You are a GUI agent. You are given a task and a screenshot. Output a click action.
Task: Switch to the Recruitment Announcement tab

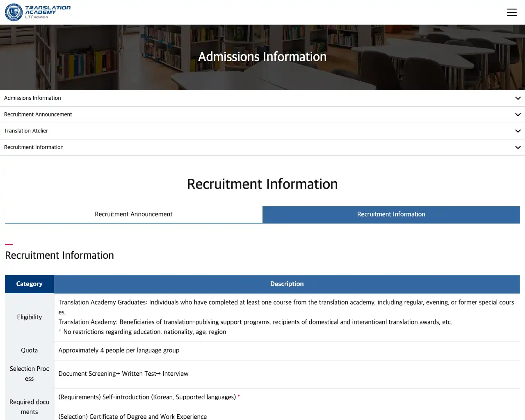pos(134,215)
